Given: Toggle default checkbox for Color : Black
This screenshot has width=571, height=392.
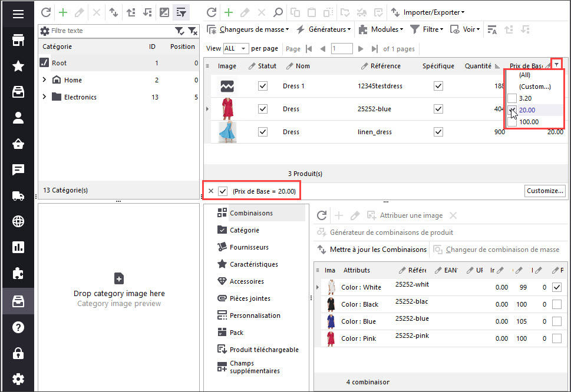Looking at the screenshot, I should (557, 304).
